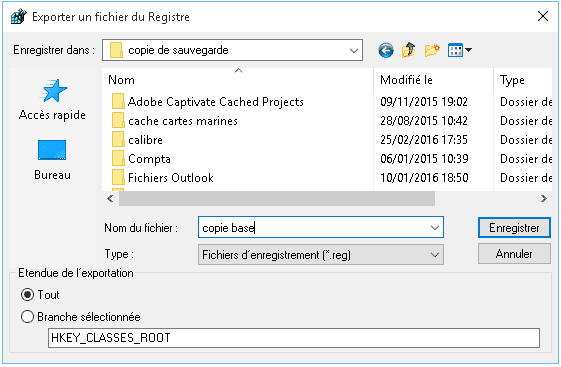This screenshot has width=561, height=367.
Task: Select the calibre folder icon
Action: [118, 140]
